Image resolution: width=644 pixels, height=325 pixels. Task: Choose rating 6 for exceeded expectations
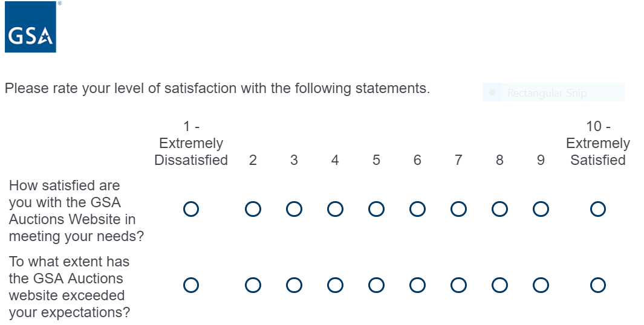417,285
